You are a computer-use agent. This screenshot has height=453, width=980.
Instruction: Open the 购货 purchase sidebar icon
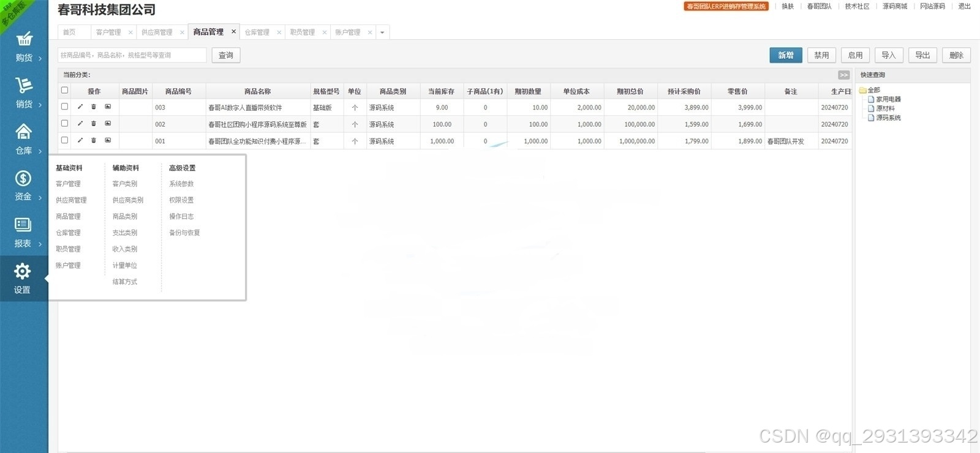coord(23,40)
